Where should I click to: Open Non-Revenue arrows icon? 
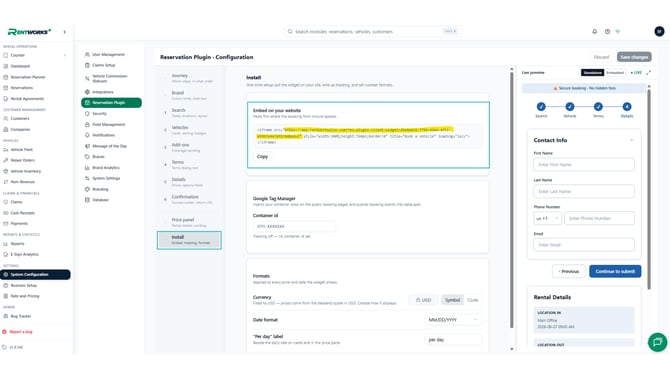[x=6, y=182]
